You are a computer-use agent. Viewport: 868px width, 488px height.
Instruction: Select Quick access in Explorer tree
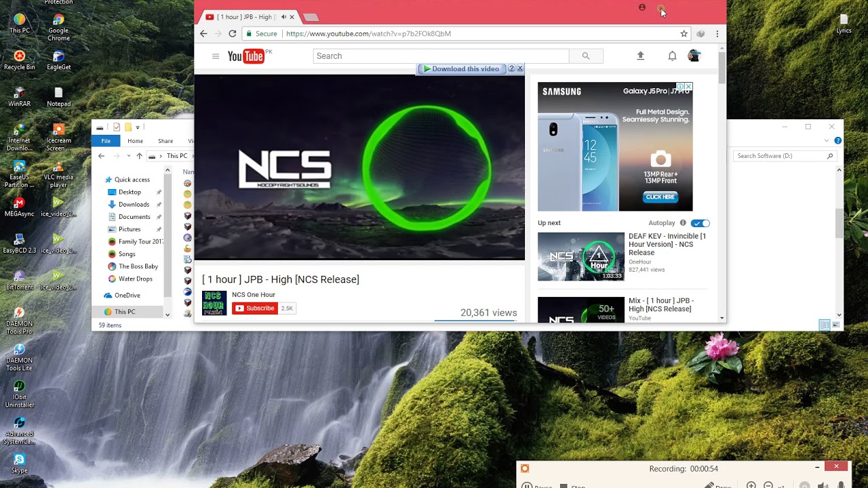(127, 180)
